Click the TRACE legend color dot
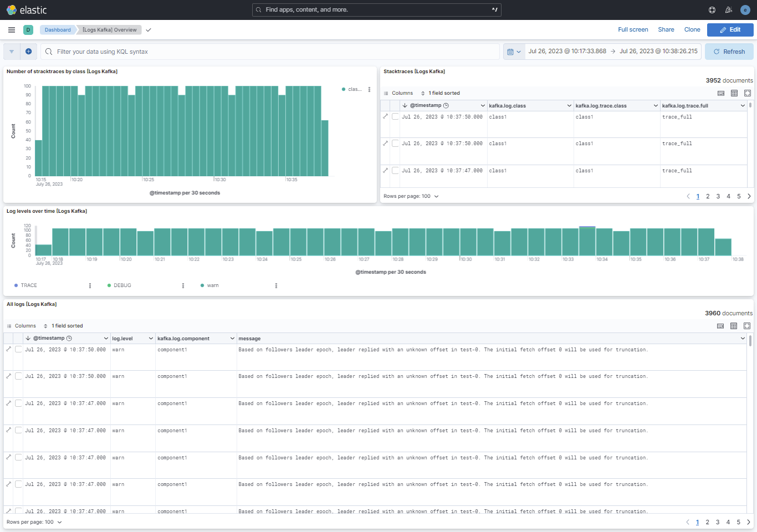The height and width of the screenshot is (532, 757). pyautogui.click(x=16, y=285)
